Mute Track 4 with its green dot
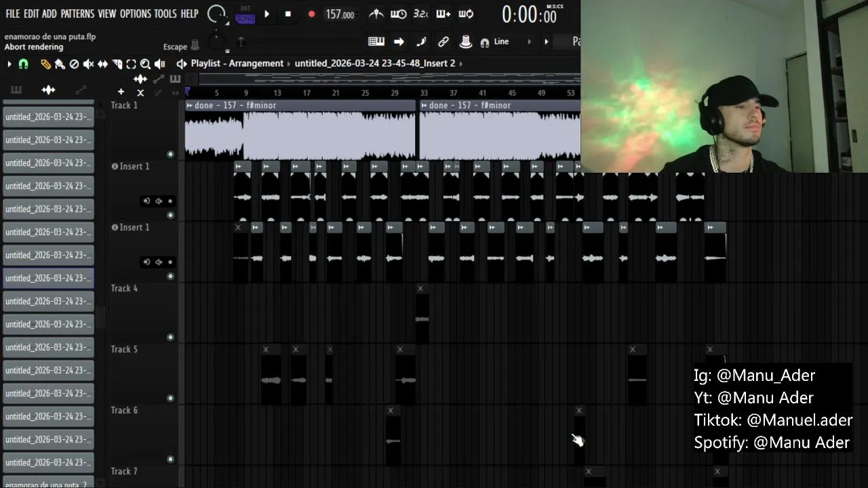The image size is (868, 488). coord(170,338)
